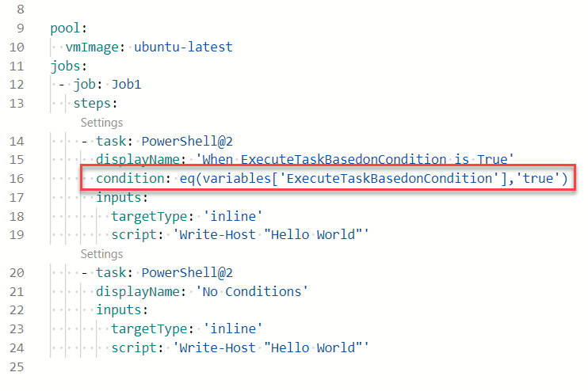Open Settings link above second PowerShell task

point(101,254)
